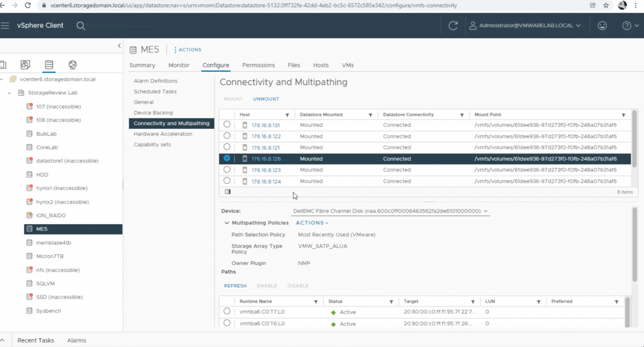Switch to the Files tab
The image size is (644, 347).
coord(294,65)
